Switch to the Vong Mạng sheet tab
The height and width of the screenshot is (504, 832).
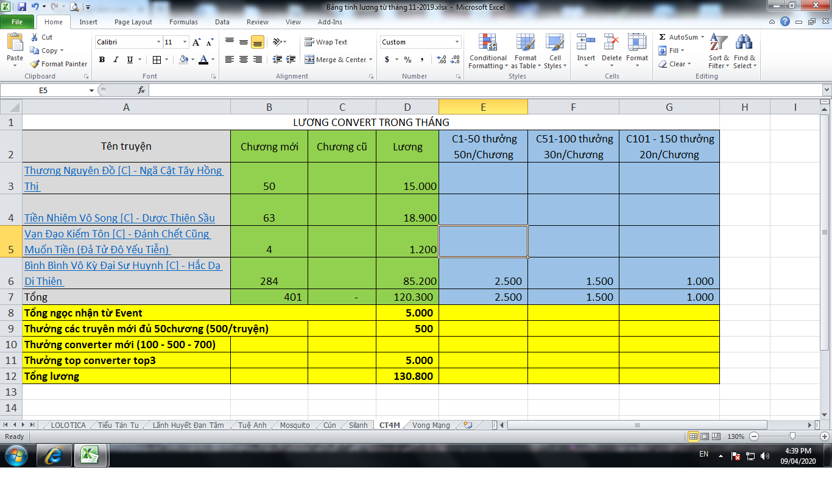[x=431, y=425]
